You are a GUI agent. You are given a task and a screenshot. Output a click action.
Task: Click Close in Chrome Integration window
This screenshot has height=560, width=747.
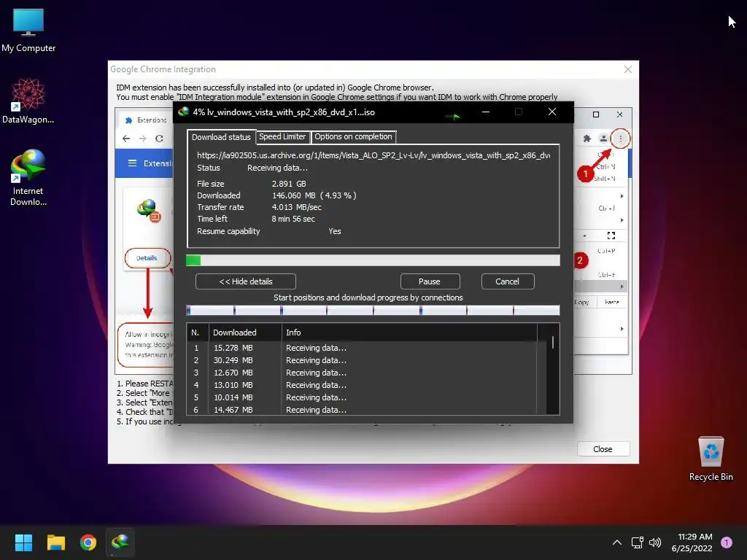tap(603, 449)
